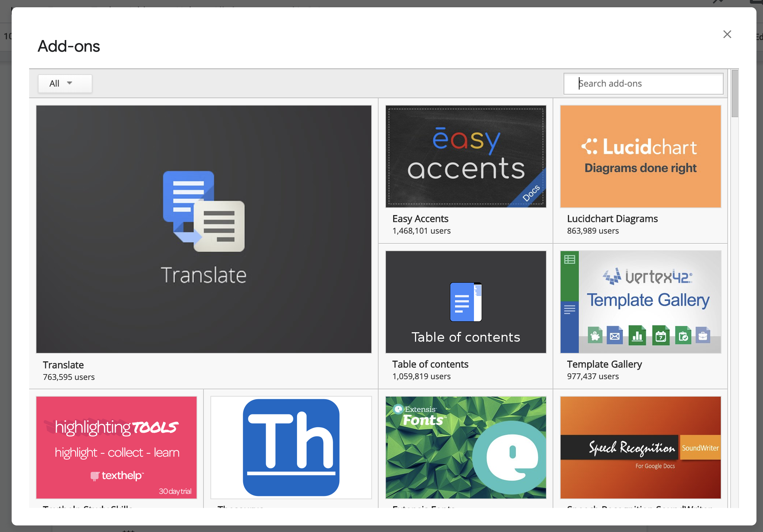This screenshot has height=532, width=763.
Task: Click the 763,595 users text
Action: pyautogui.click(x=69, y=377)
